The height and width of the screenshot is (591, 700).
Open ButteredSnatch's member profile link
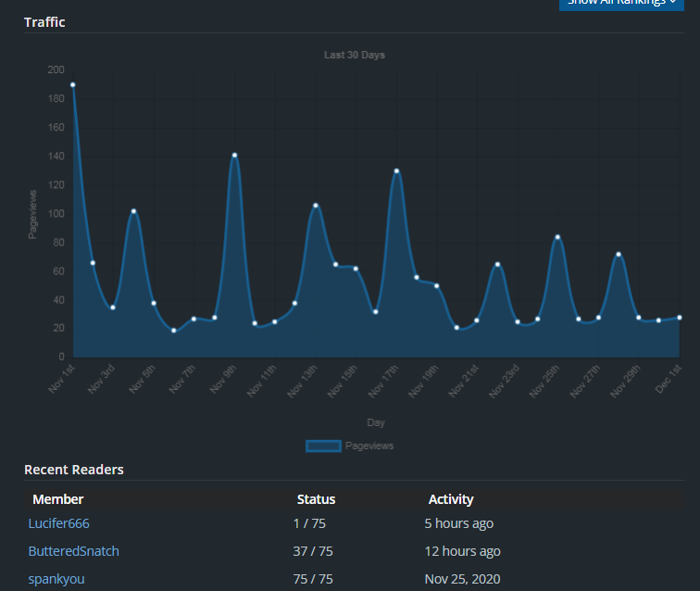click(74, 551)
